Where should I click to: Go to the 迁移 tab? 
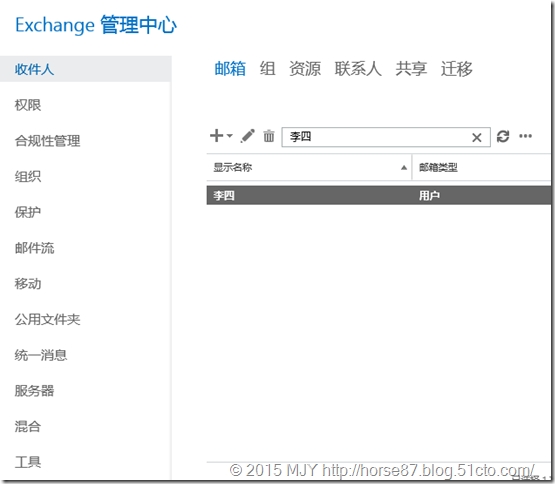(457, 69)
